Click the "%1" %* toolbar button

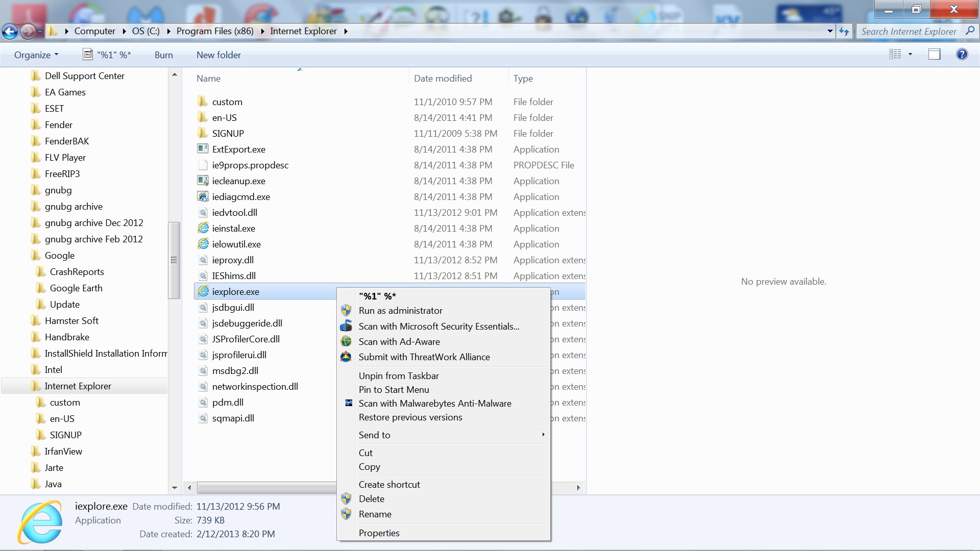(x=107, y=55)
